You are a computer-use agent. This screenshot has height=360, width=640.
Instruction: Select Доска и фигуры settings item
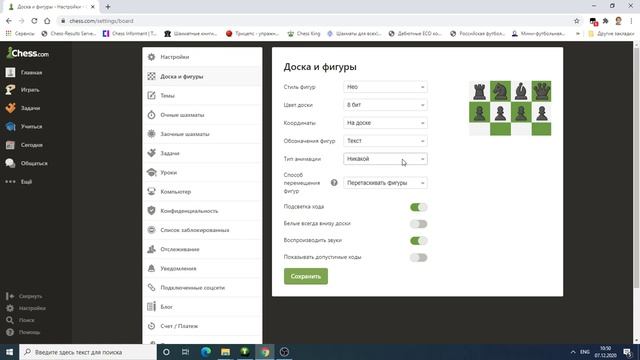(202, 76)
